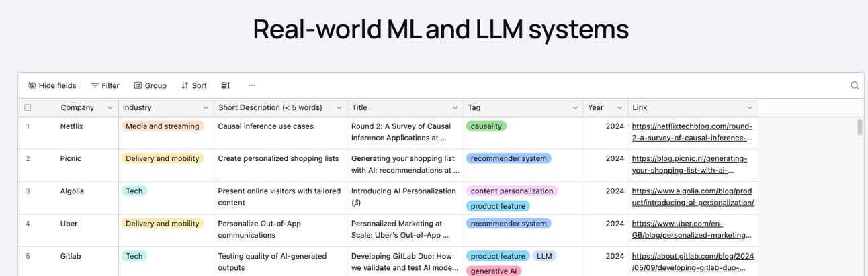The width and height of the screenshot is (868, 276).
Task: Open the blog.picnic.nl link
Action: pos(690,164)
